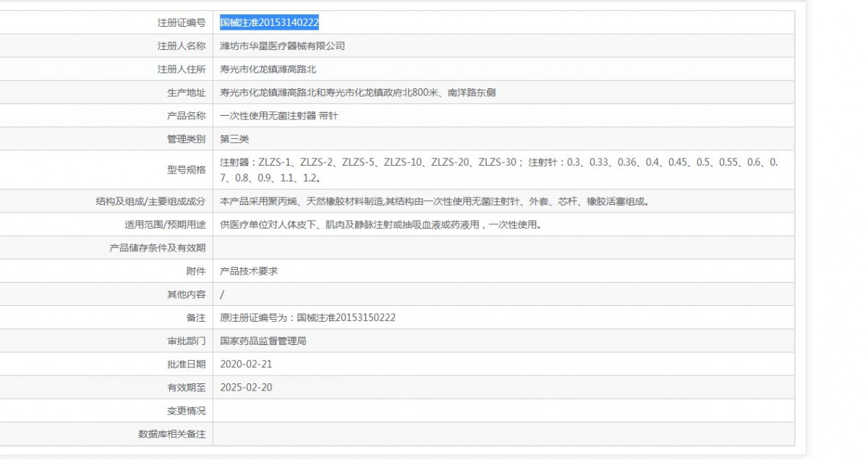Select the 产品名称 label
868x460 pixels.
click(x=186, y=116)
